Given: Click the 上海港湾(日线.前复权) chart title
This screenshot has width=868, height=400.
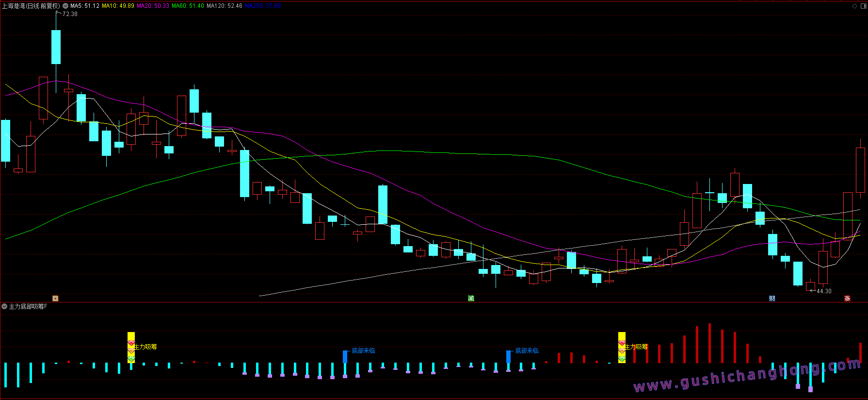Looking at the screenshot, I should point(31,6).
